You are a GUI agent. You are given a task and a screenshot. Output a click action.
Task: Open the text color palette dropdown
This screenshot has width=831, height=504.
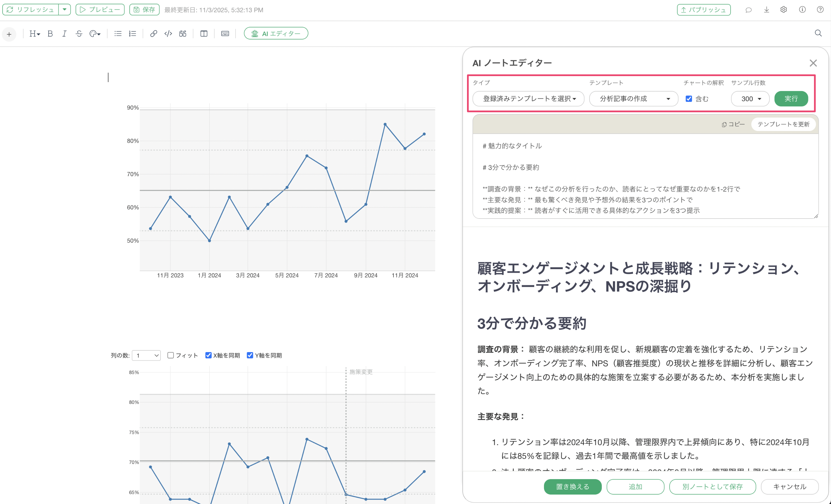95,33
